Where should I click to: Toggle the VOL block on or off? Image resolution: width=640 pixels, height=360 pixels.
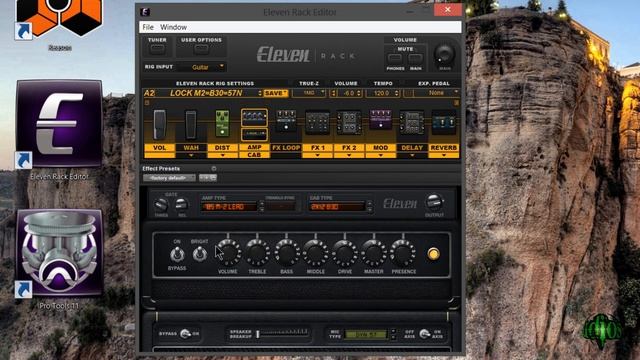[x=160, y=148]
